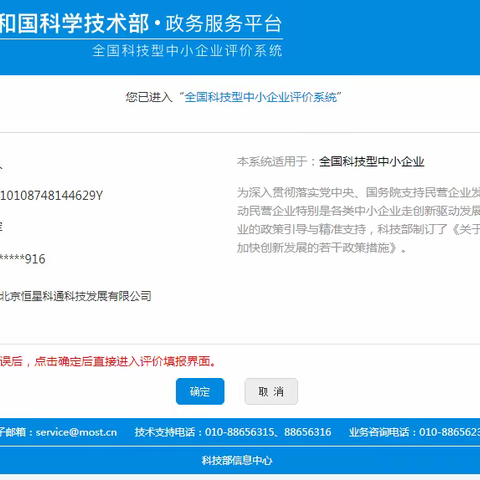
Task: Click the 业务咨询电话 phone number text
Action: coord(414,432)
